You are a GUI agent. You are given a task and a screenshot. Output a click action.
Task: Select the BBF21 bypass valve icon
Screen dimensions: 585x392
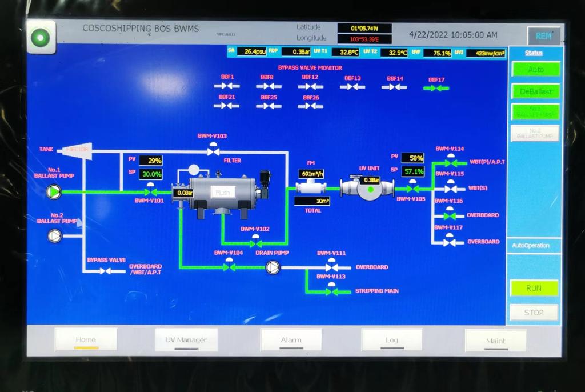coord(226,106)
